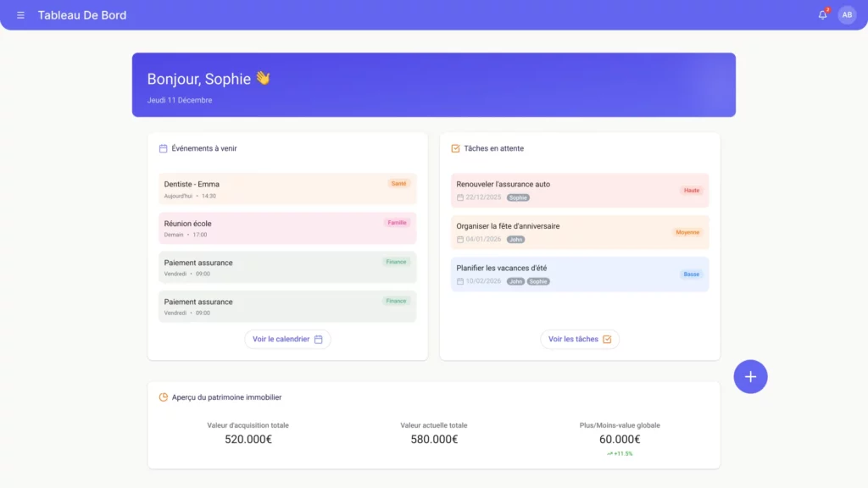Click the Jeudi 11 Décembre date
Screen dimensions: 868x488
tap(180, 100)
